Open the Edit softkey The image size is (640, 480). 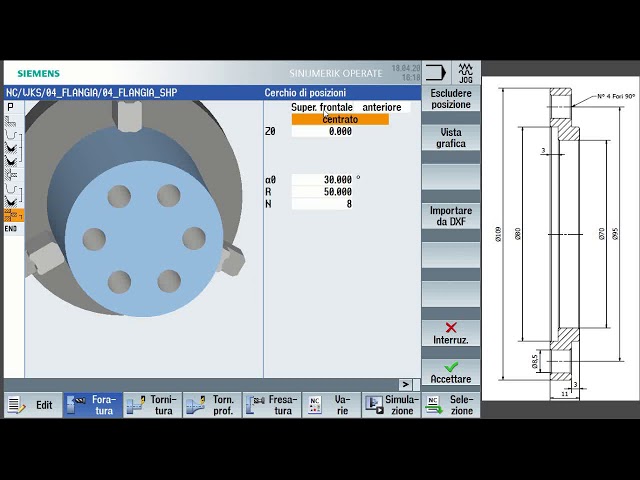point(33,405)
